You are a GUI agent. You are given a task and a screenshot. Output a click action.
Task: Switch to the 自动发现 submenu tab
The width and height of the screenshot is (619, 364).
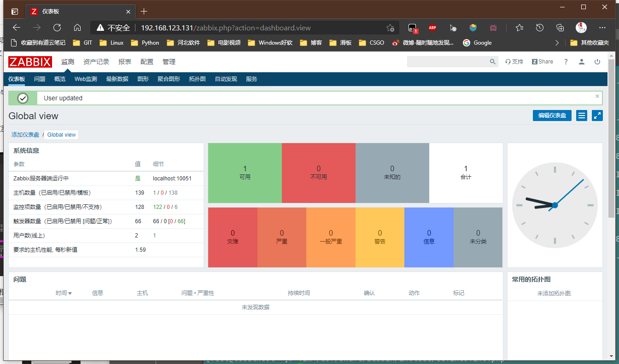(226, 79)
